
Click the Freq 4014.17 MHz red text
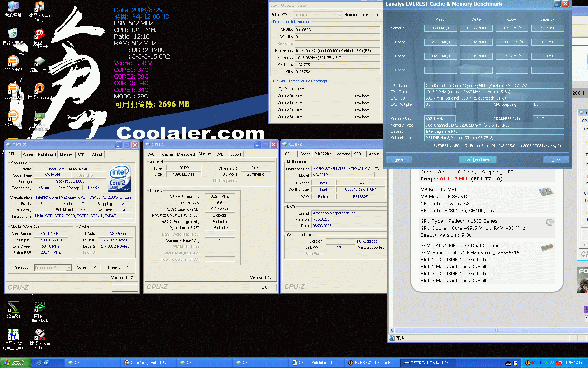point(453,179)
